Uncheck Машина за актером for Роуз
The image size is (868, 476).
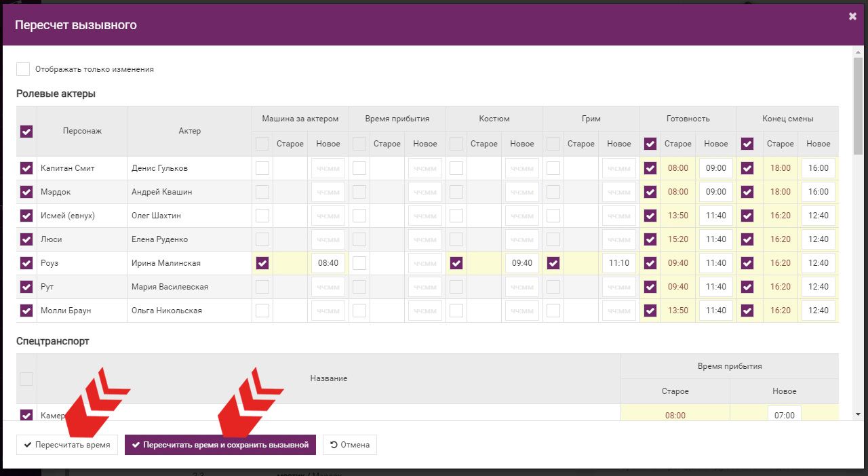[x=262, y=263]
